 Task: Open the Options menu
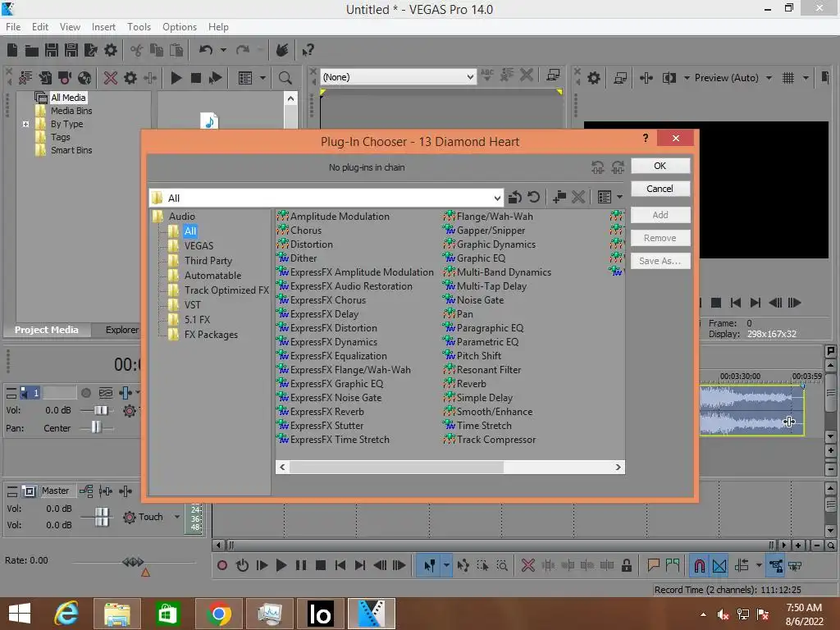click(180, 27)
